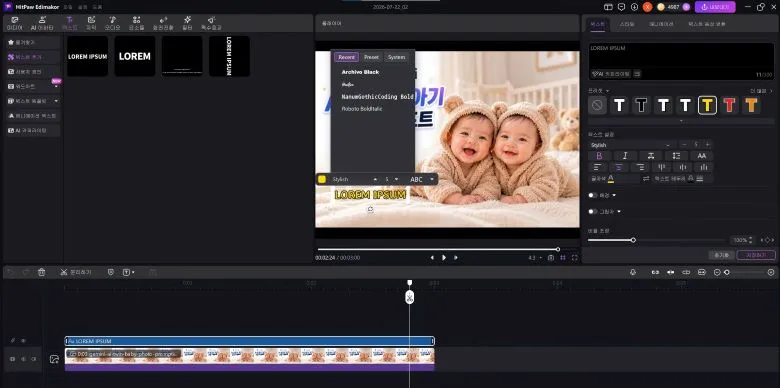This screenshot has height=388, width=780.
Task: Click the snapshot icon below the preview
Action: tap(551, 258)
